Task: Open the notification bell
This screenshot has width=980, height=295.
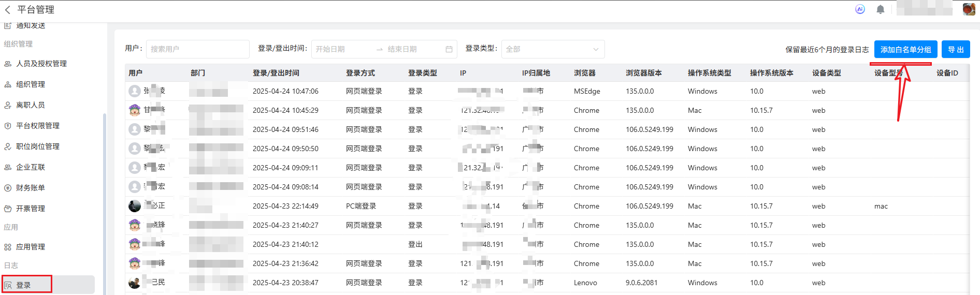Action: [x=881, y=9]
